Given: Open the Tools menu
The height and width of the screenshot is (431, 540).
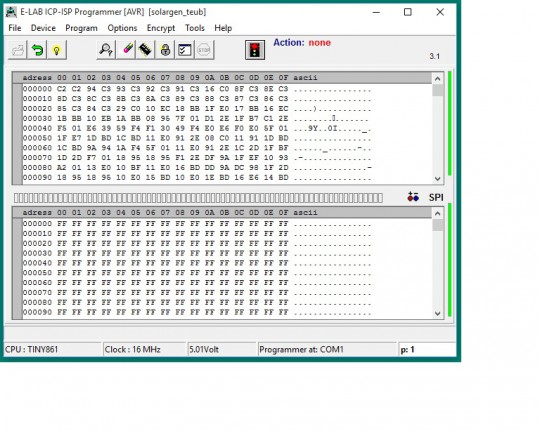Looking at the screenshot, I should point(195,28).
